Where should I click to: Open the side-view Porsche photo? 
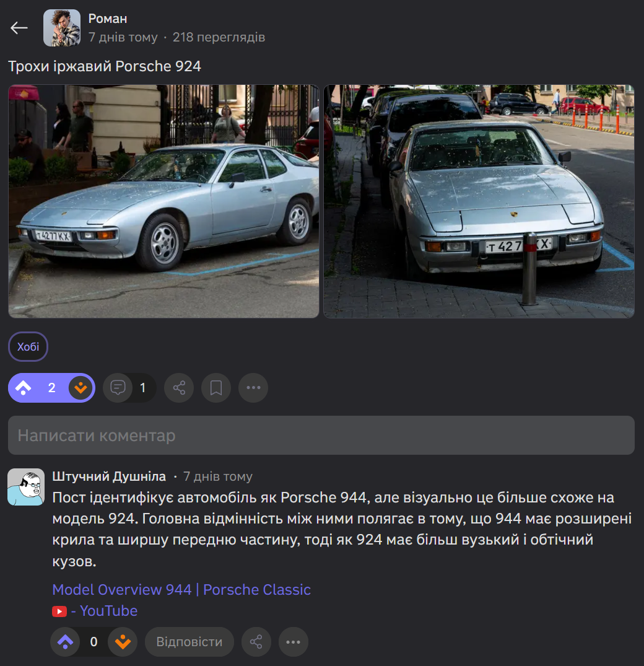tap(164, 201)
